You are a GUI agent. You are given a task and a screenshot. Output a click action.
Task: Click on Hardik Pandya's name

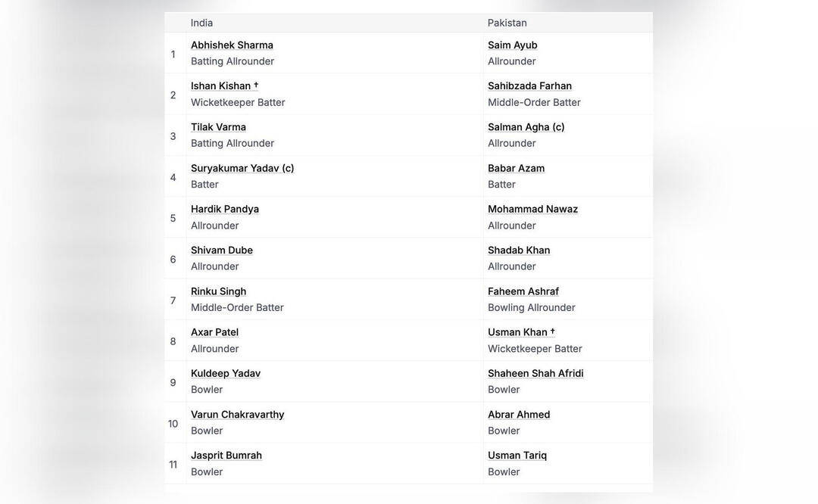pos(225,209)
